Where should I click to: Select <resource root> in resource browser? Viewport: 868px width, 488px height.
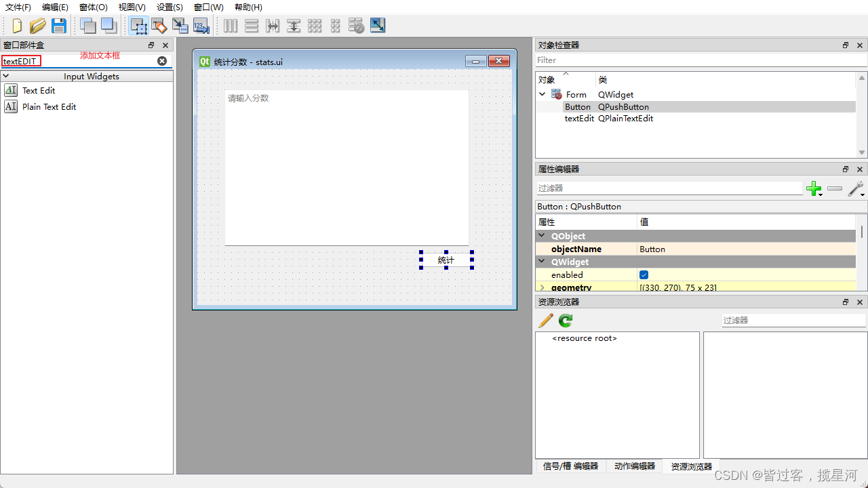point(585,338)
